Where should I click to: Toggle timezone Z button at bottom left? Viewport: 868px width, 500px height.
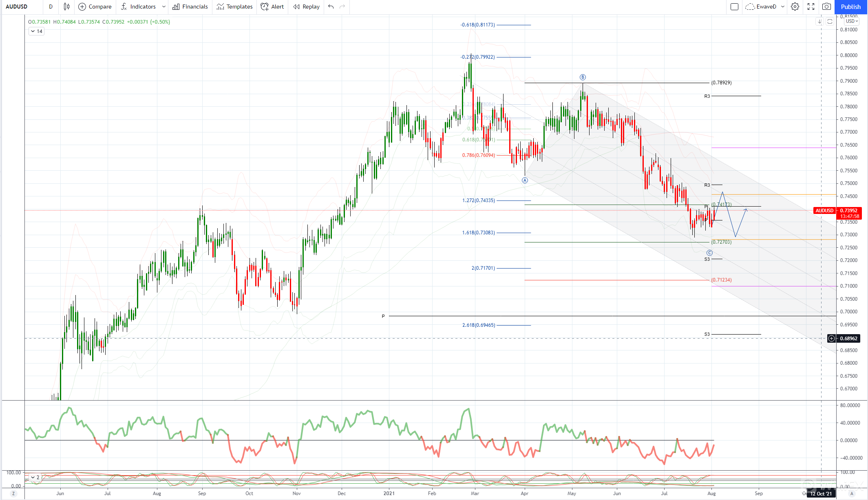(x=13, y=493)
